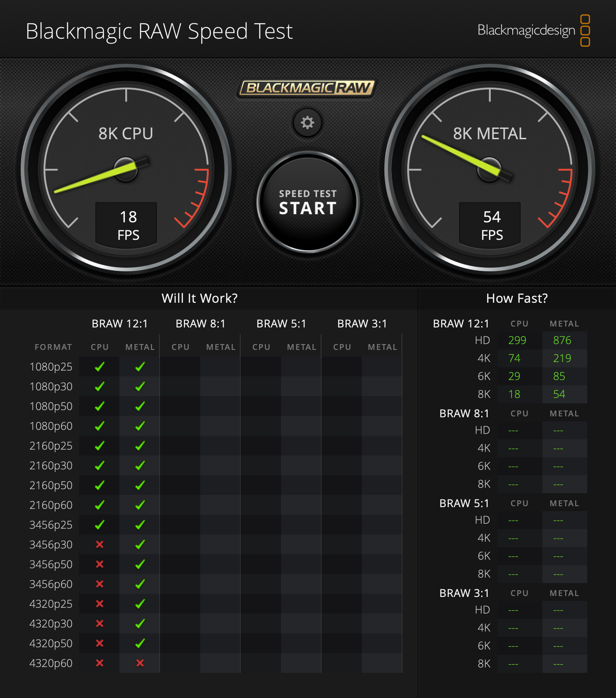Click the CPU checkmark for 2160p60
Image resolution: width=616 pixels, height=698 pixels.
pos(100,505)
